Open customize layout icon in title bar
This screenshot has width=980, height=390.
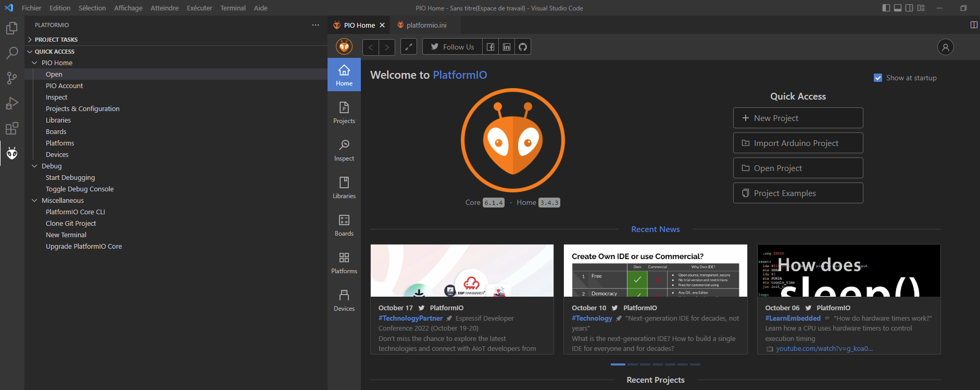click(x=921, y=8)
